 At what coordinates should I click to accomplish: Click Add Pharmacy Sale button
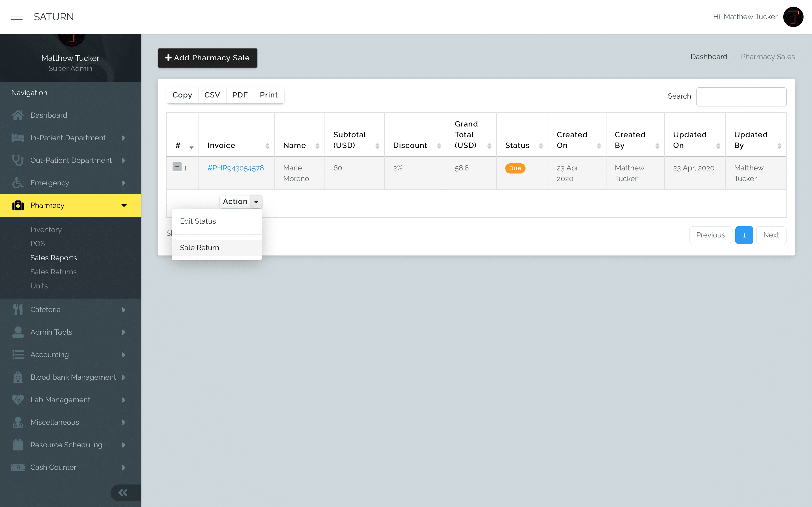(x=207, y=58)
